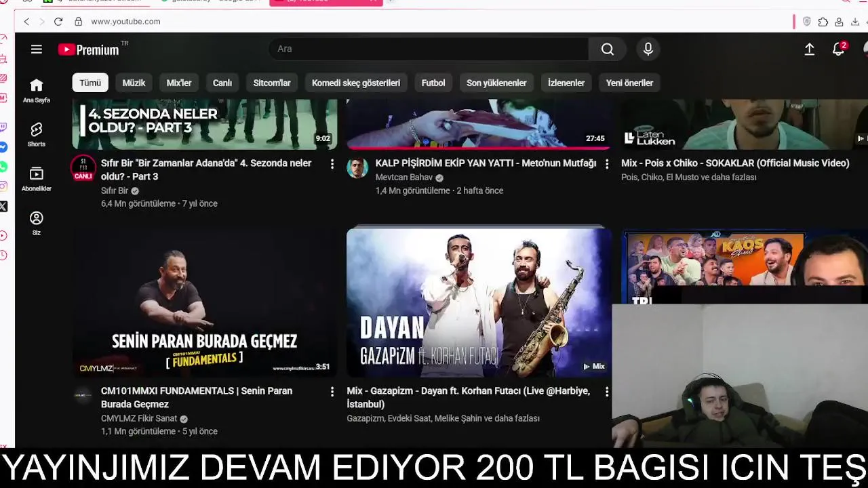Image resolution: width=868 pixels, height=488 pixels.
Task: Open browser extensions puzzle icon
Action: click(x=823, y=22)
